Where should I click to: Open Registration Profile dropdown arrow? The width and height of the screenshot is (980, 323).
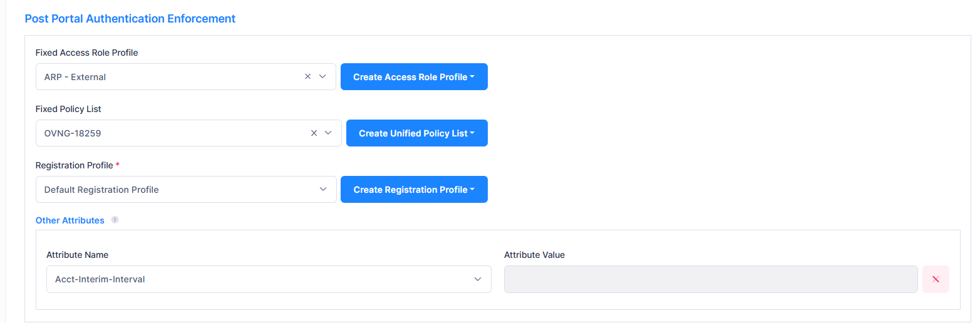[x=323, y=189]
